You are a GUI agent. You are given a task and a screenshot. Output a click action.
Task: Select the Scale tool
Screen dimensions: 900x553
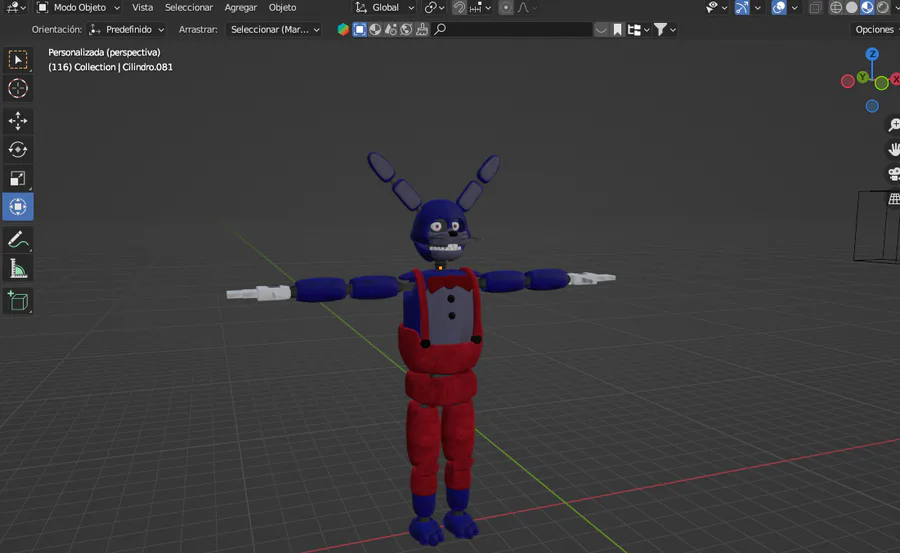pos(18,178)
